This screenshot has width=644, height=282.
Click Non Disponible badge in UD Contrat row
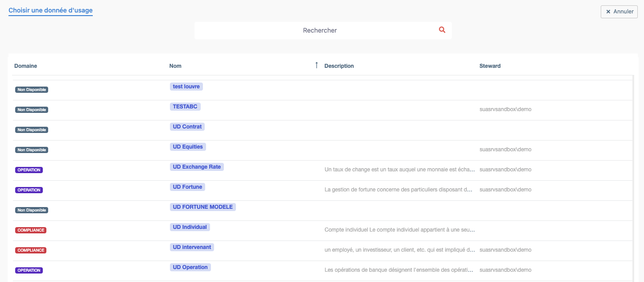pyautogui.click(x=32, y=130)
